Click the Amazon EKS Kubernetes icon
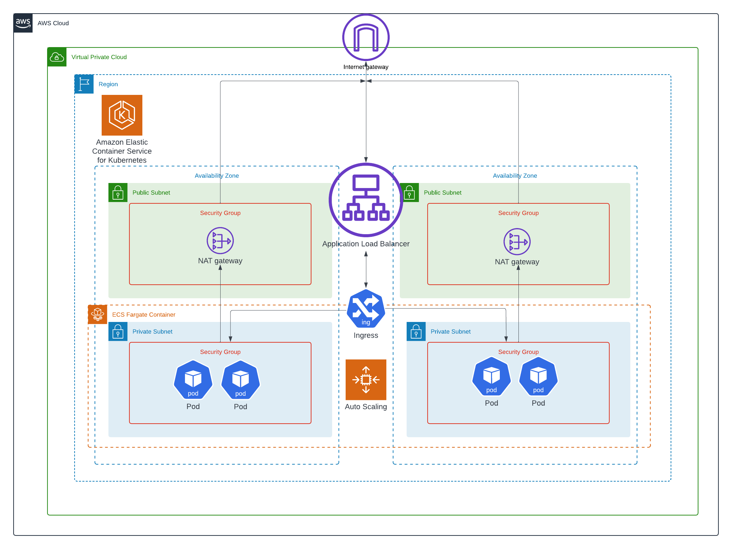Screen dimensions: 756x549 tap(122, 115)
